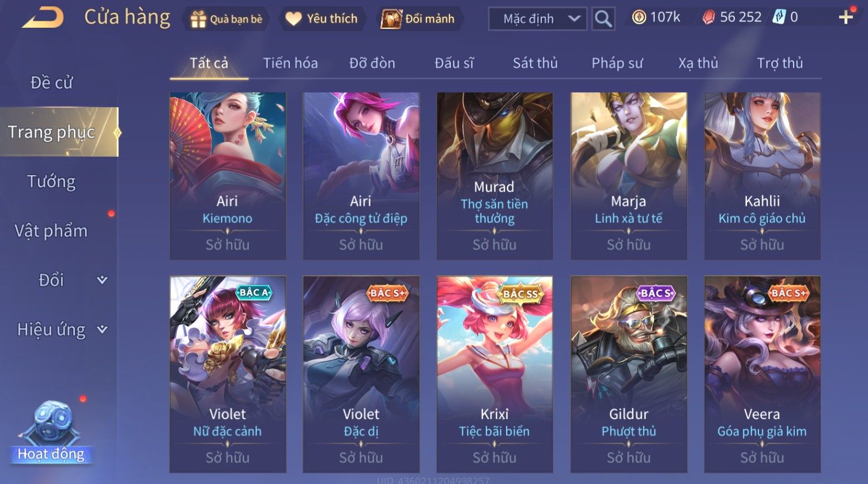The height and width of the screenshot is (484, 868).
Task: Tap the red gem currency icon
Action: [x=708, y=18]
